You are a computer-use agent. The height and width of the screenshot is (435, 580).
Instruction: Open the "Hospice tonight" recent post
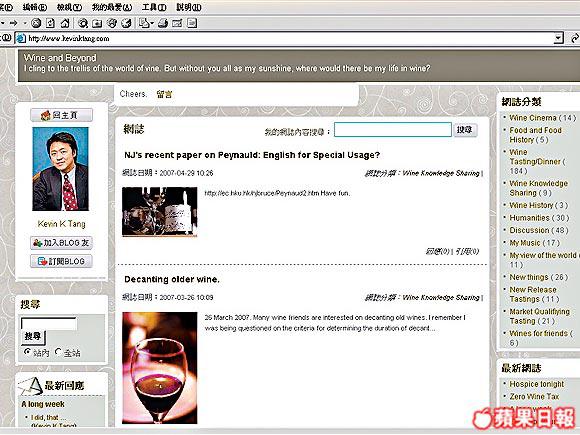point(537,384)
